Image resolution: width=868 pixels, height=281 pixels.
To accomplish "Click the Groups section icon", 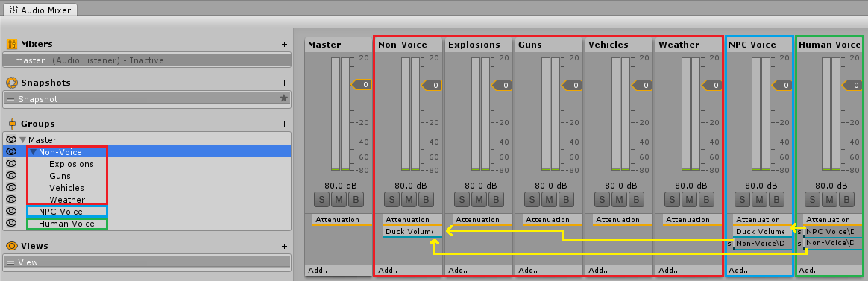I will [11, 124].
